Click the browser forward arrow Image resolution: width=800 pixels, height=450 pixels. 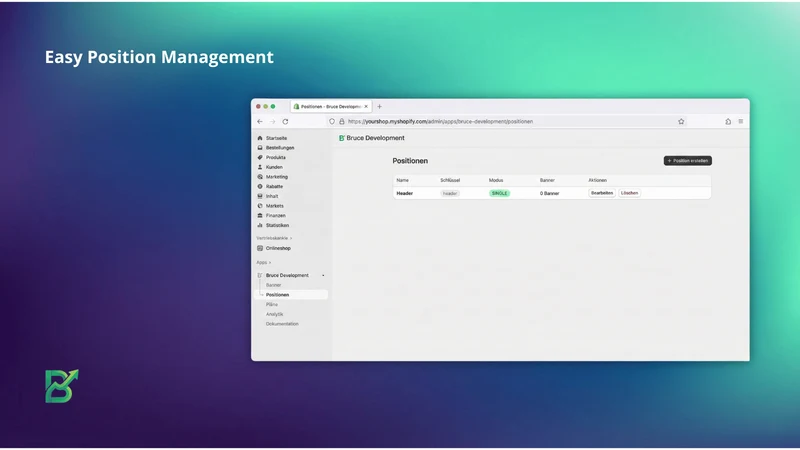[272, 121]
